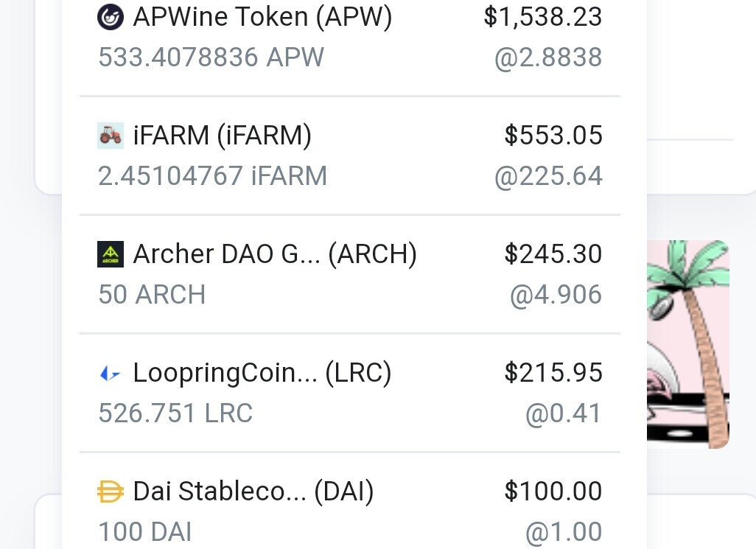Select Archer DAO G... (ARCH) token name
Image resolution: width=756 pixels, height=549 pixels.
pos(275,254)
